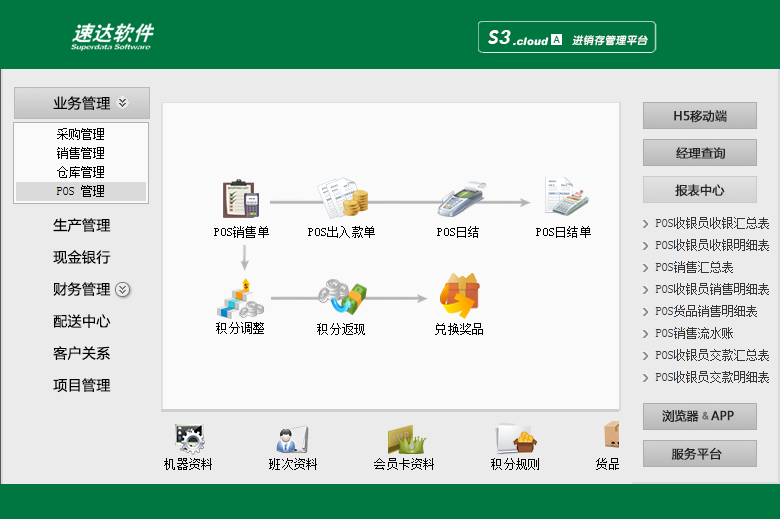Screen dimensions: 780x519
Task: Click the POS日结单 label text
Action: 564,232
